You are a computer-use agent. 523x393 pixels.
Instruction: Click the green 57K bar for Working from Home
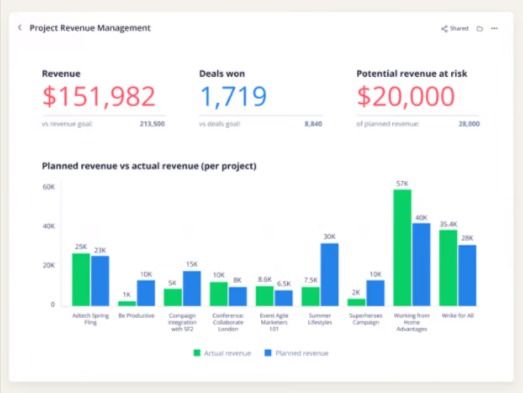(402, 248)
